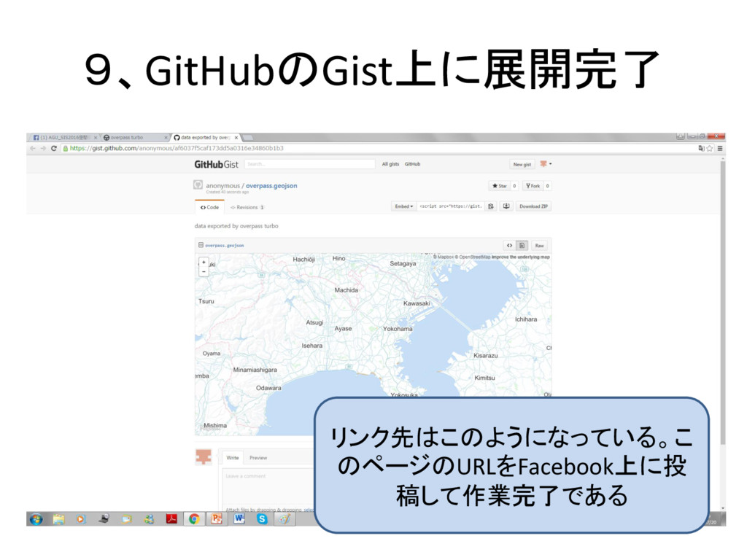Focus the Gist search field
The width and height of the screenshot is (747, 560).
309,164
